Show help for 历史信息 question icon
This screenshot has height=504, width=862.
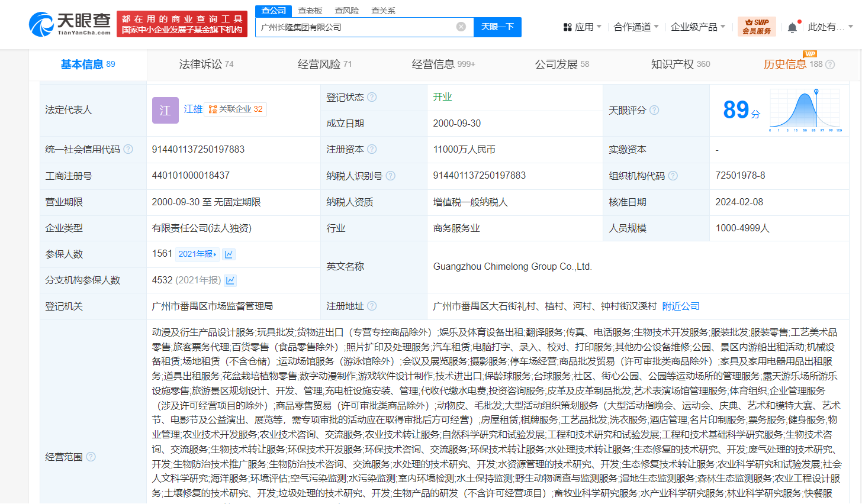(830, 64)
